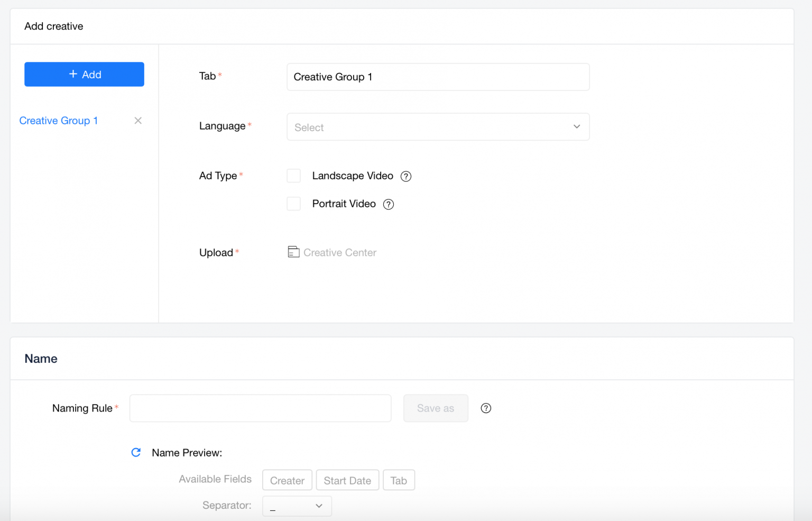Image resolution: width=812 pixels, height=521 pixels.
Task: Click the Ad Type label
Action: point(218,176)
